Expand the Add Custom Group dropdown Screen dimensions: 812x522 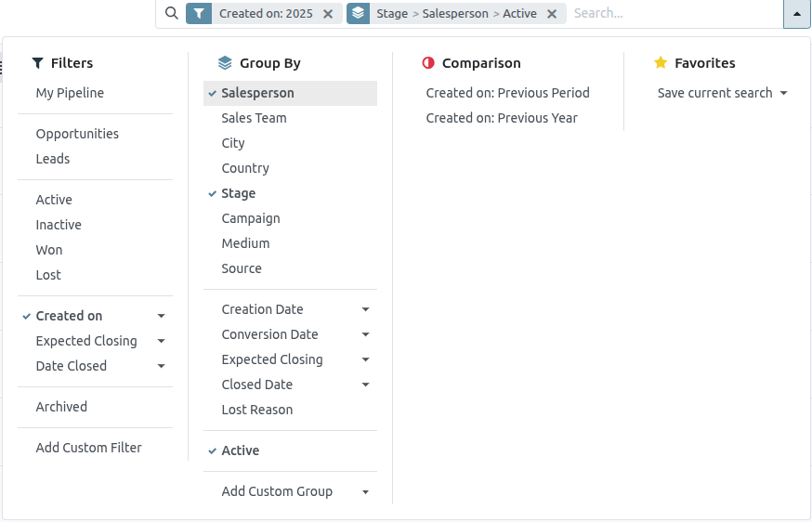(x=365, y=491)
